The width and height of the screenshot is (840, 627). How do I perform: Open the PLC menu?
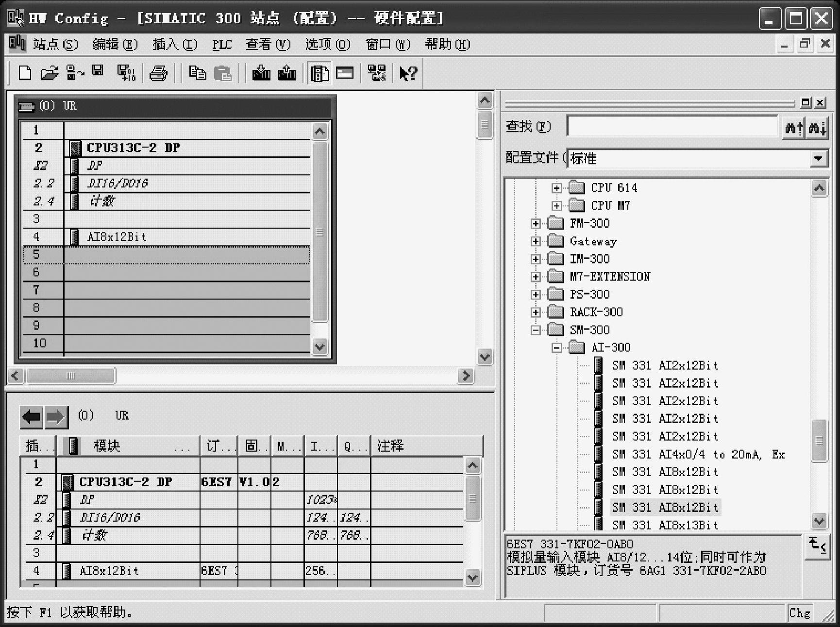point(222,44)
